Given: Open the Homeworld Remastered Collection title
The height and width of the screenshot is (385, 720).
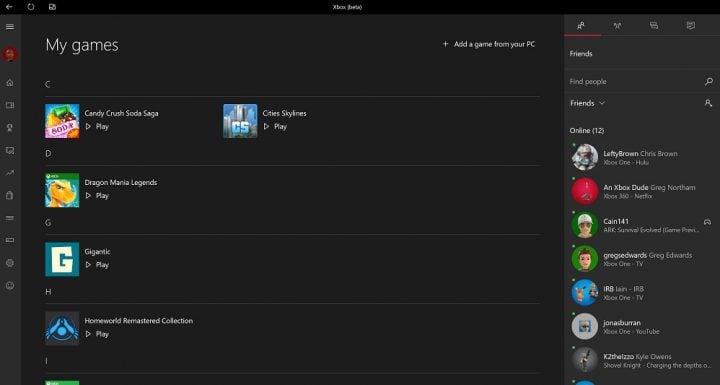Looking at the screenshot, I should (x=139, y=321).
